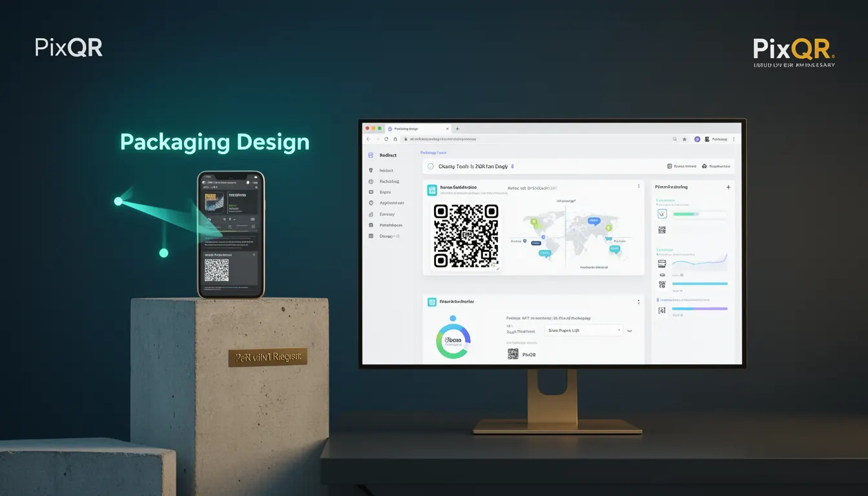Viewport: 868px width, 496px height.
Task: Click the blue-and-purple bar in the right panel
Action: [x=699, y=309]
